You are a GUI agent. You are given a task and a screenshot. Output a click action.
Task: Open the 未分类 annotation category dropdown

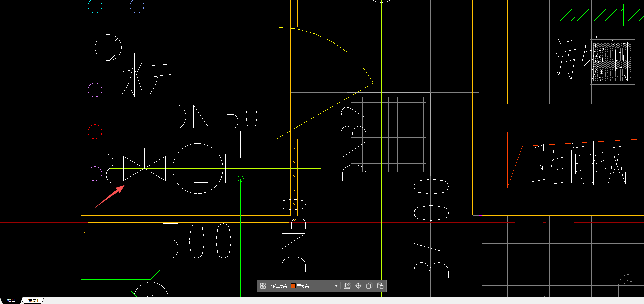click(x=315, y=286)
